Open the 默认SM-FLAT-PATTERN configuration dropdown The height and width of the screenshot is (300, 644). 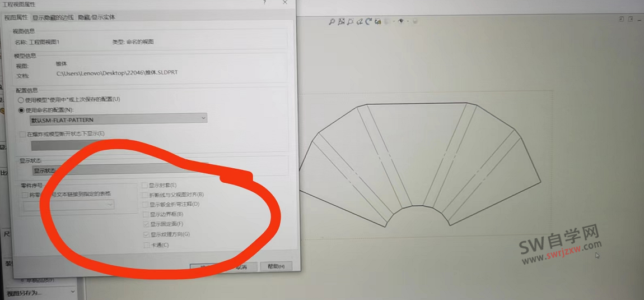(119, 118)
